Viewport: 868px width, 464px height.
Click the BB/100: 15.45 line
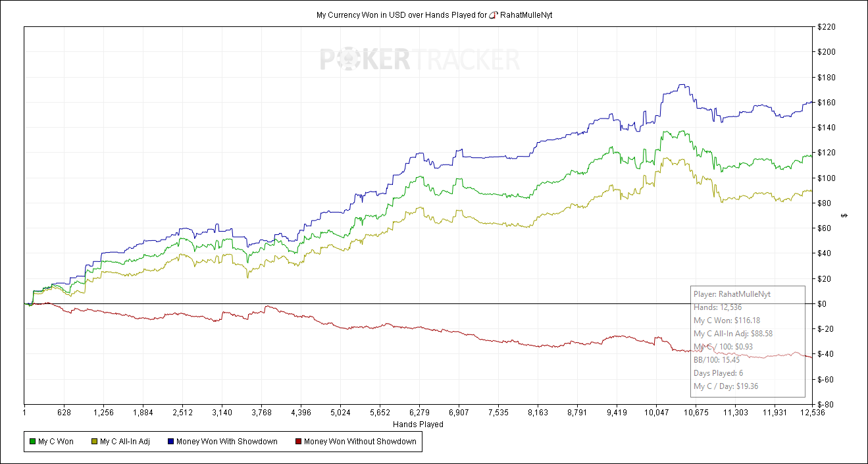coord(717,360)
